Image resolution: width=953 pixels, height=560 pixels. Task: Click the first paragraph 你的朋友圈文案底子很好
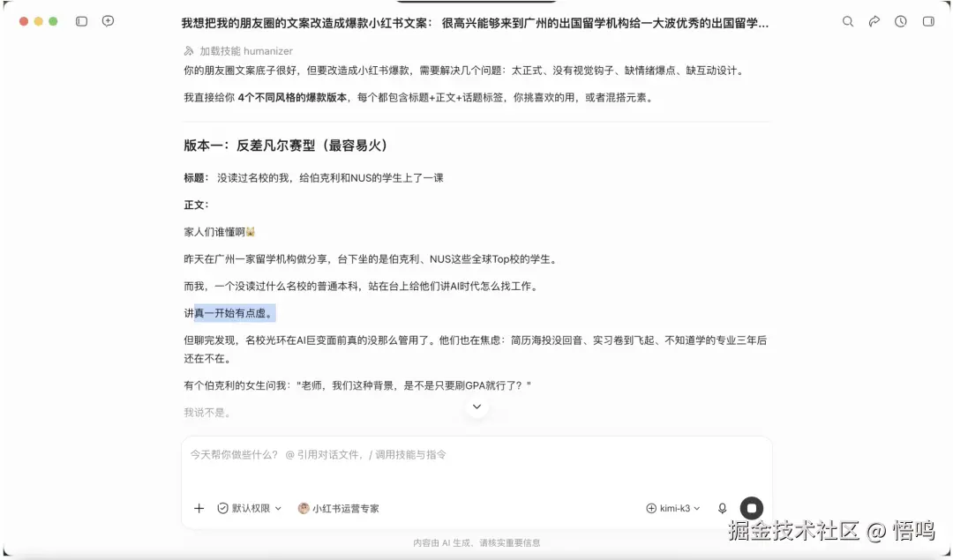click(x=464, y=71)
